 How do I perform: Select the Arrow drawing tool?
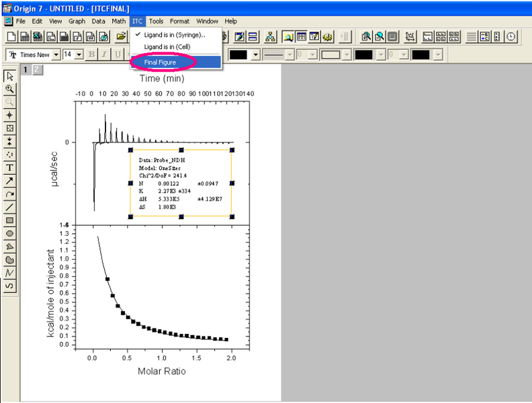(9, 181)
